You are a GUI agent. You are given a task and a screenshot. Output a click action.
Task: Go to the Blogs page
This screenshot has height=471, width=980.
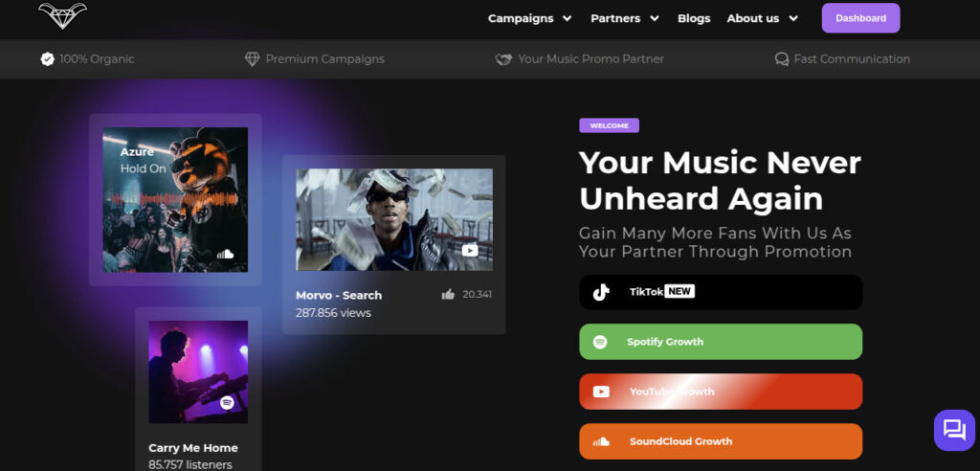(x=694, y=18)
